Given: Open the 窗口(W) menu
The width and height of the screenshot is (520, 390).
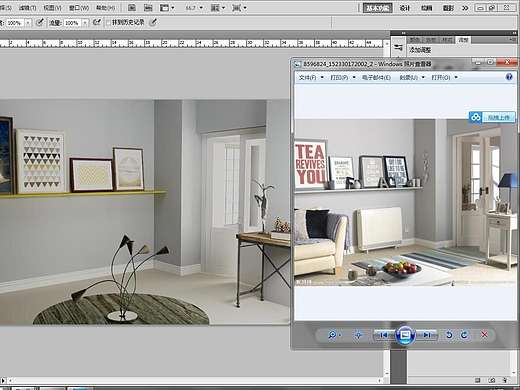Looking at the screenshot, I should 79,7.
